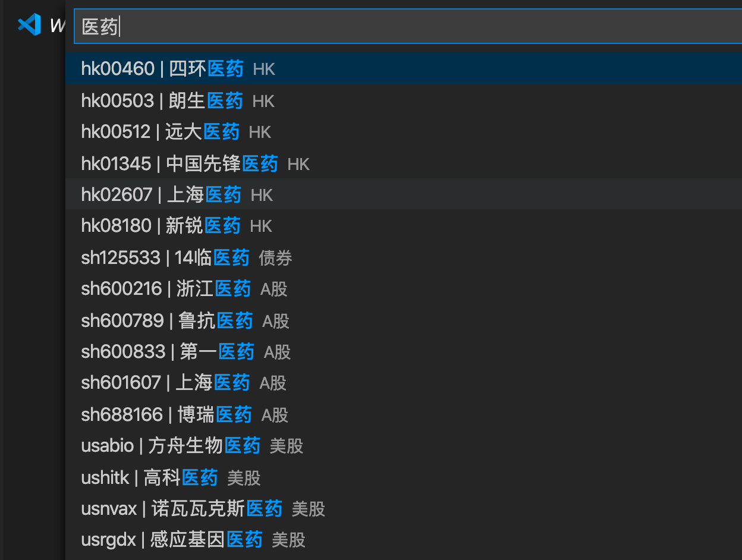This screenshot has width=742, height=560.
Task: Choose hk00512 远大医药 entry
Action: (404, 131)
